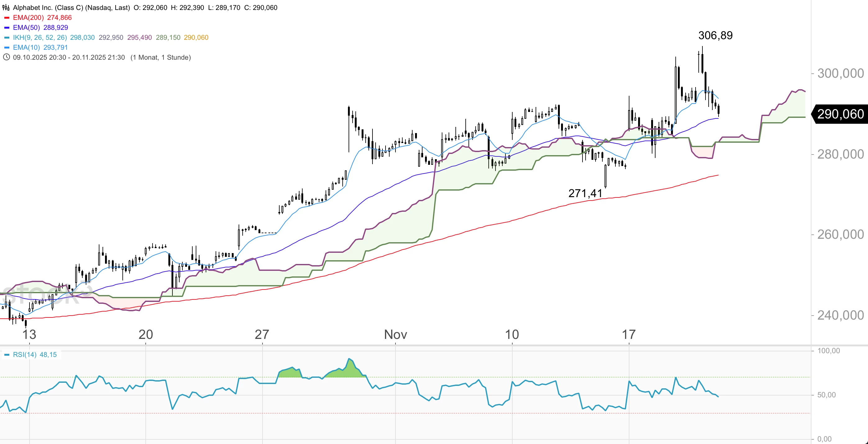The height and width of the screenshot is (444, 868).
Task: Click the teal IKH indicator marker
Action: (7, 37)
